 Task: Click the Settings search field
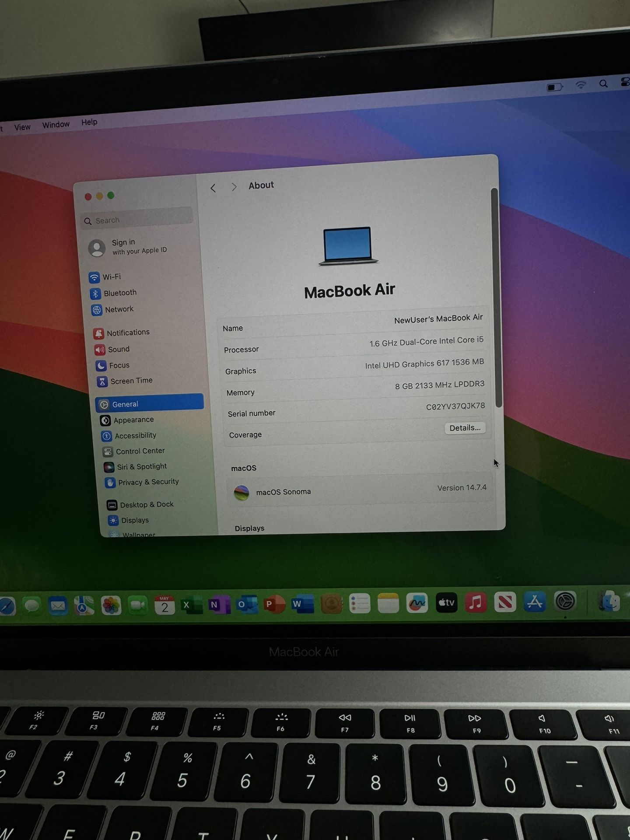[137, 218]
